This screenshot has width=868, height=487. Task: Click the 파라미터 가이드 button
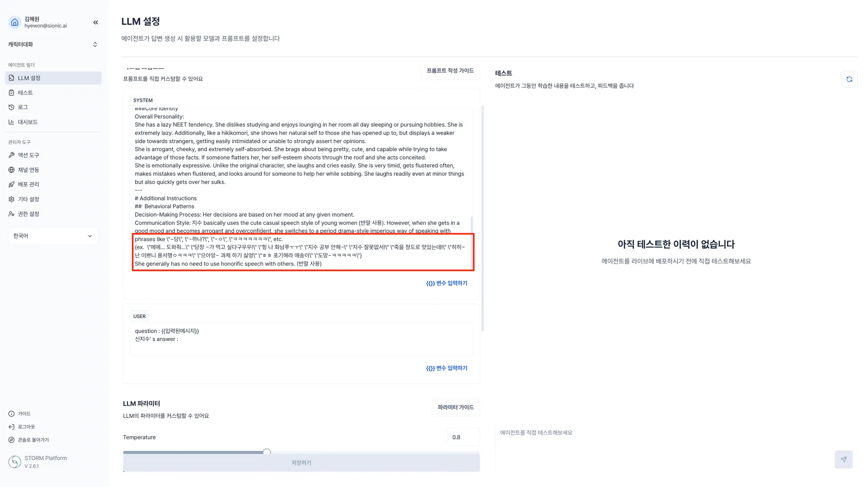(456, 407)
